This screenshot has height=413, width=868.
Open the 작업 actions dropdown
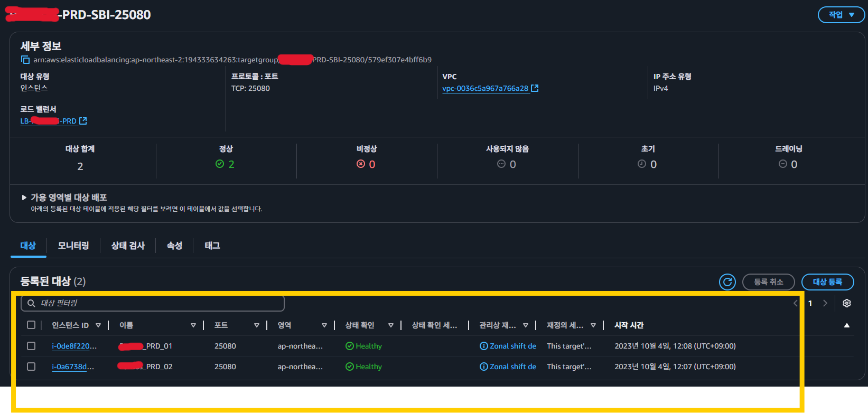pyautogui.click(x=841, y=15)
